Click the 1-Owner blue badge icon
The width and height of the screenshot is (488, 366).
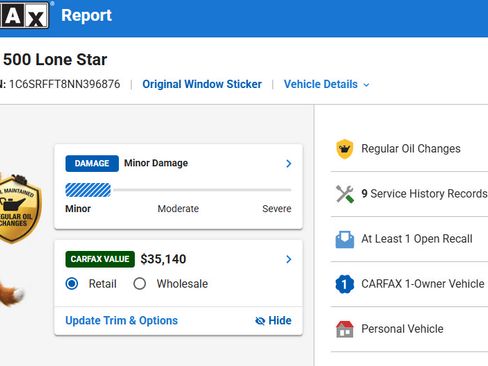(x=345, y=284)
